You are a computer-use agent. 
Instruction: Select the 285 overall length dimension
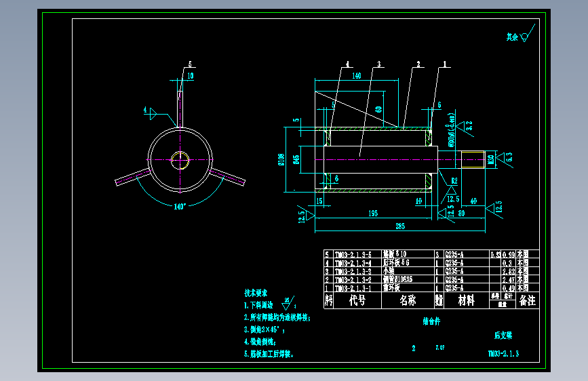pos(400,226)
